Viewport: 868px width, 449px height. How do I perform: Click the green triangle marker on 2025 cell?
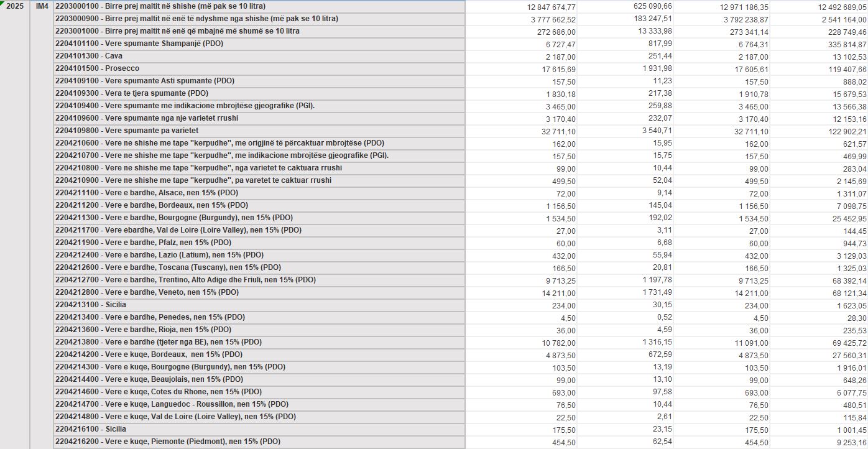click(x=2, y=2)
